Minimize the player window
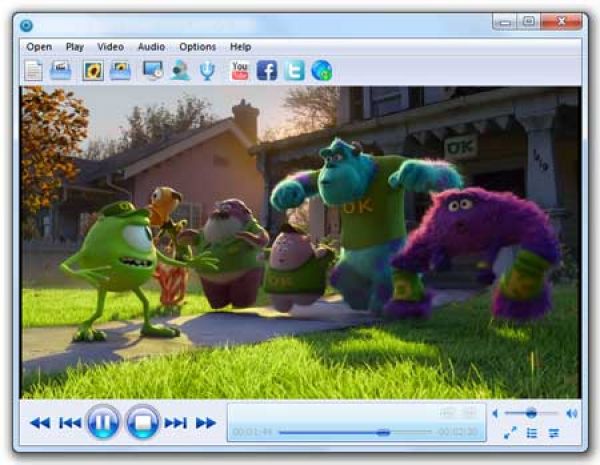This screenshot has width=600, height=465. coord(505,22)
